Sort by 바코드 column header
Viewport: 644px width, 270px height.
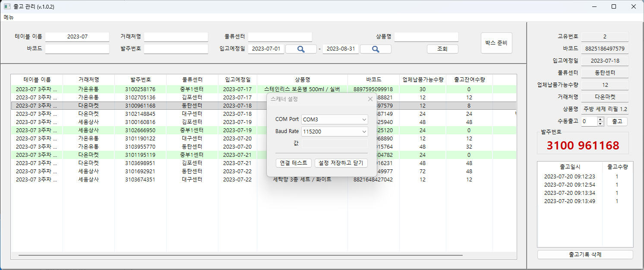tap(374, 80)
